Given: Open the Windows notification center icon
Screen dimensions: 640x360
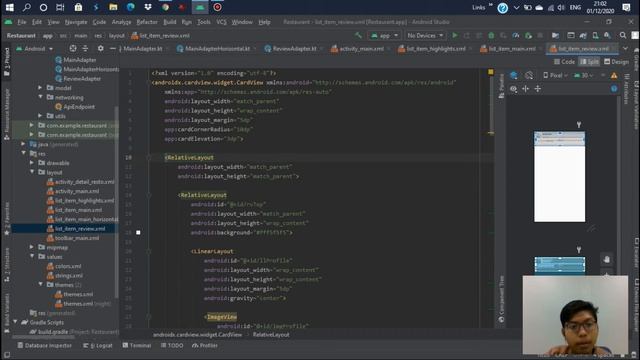Looking at the screenshot, I should (626, 7).
